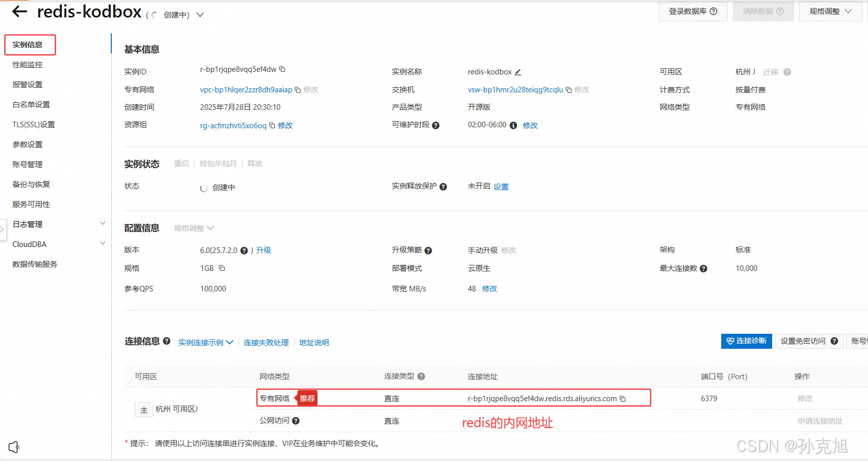
Task: Open 账号管理 in the sidebar
Action: pos(27,165)
